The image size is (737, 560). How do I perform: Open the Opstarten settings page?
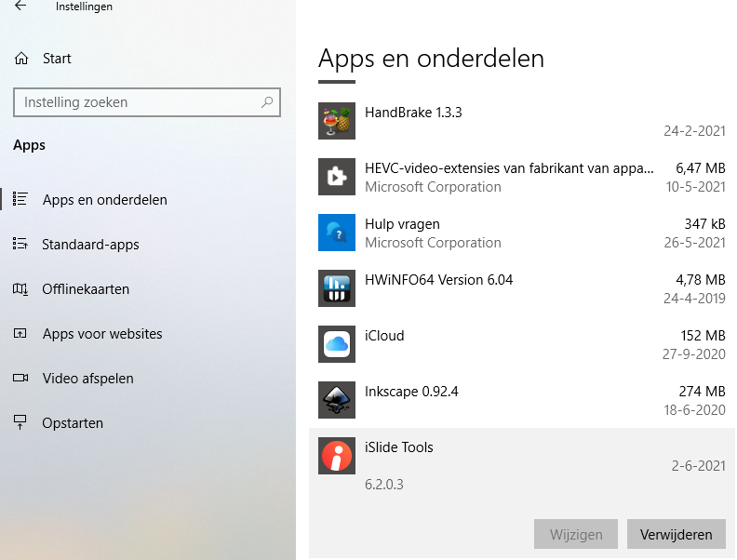coord(73,423)
